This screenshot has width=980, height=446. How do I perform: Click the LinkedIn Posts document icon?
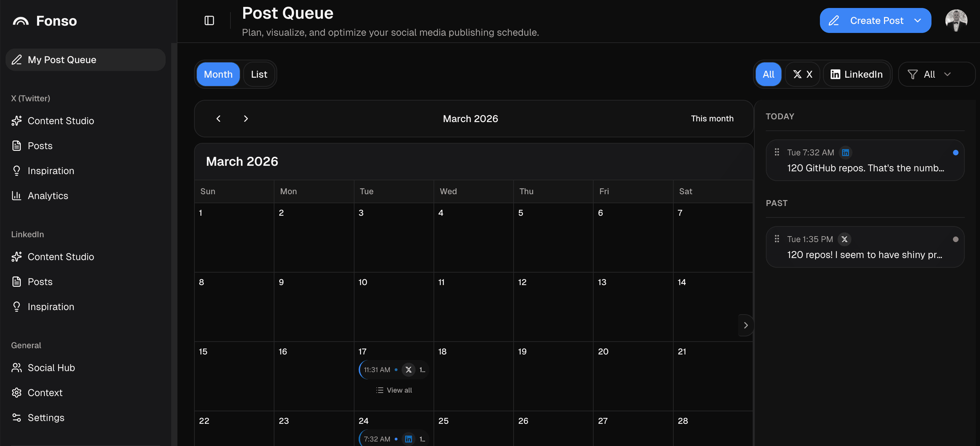(x=16, y=282)
